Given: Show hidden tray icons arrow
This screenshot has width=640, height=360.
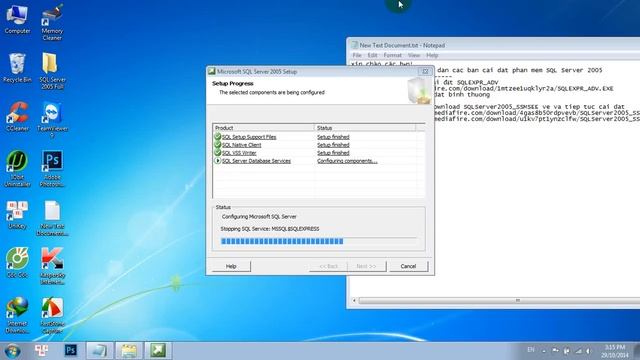Looking at the screenshot, I should [544, 351].
